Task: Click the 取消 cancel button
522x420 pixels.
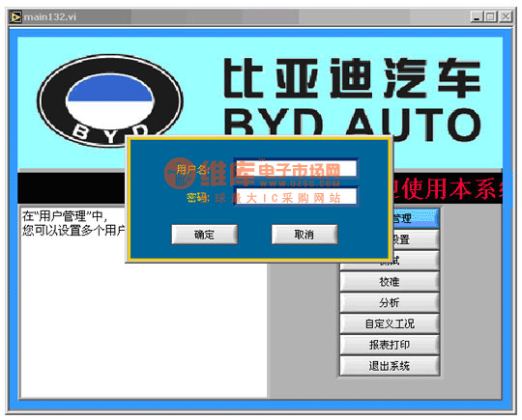Action: tap(304, 235)
